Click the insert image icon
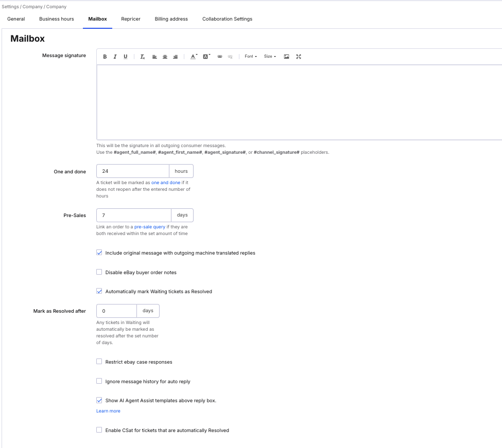This screenshot has width=502, height=448. pyautogui.click(x=287, y=57)
